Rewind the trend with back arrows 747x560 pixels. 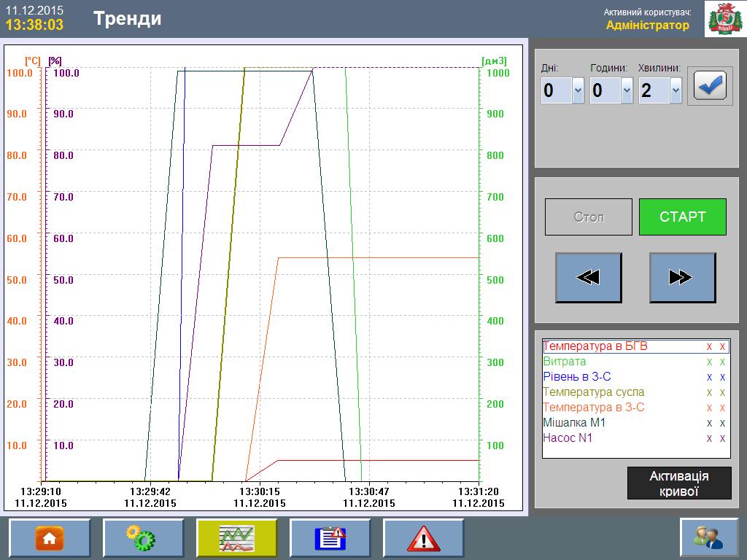(x=588, y=278)
